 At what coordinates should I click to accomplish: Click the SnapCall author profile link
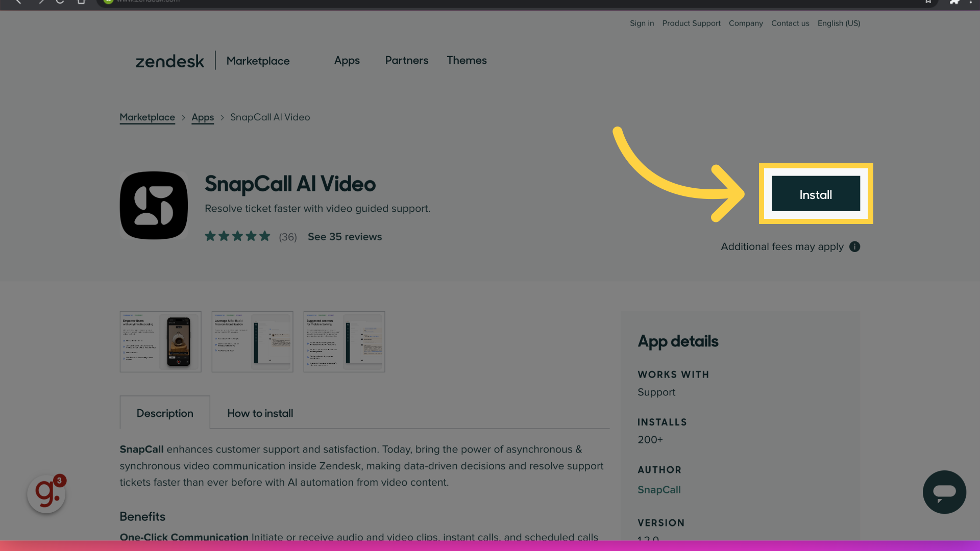pyautogui.click(x=659, y=489)
